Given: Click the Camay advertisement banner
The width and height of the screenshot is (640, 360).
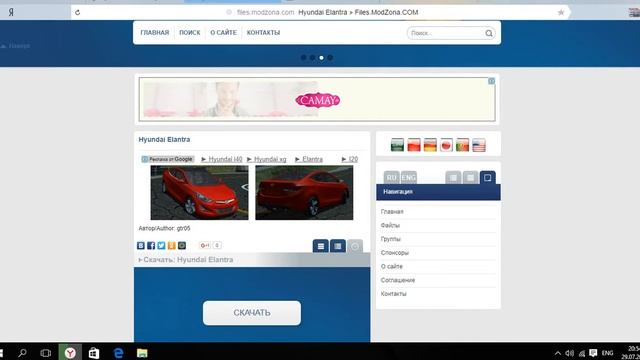Looking at the screenshot, I should point(317,100).
